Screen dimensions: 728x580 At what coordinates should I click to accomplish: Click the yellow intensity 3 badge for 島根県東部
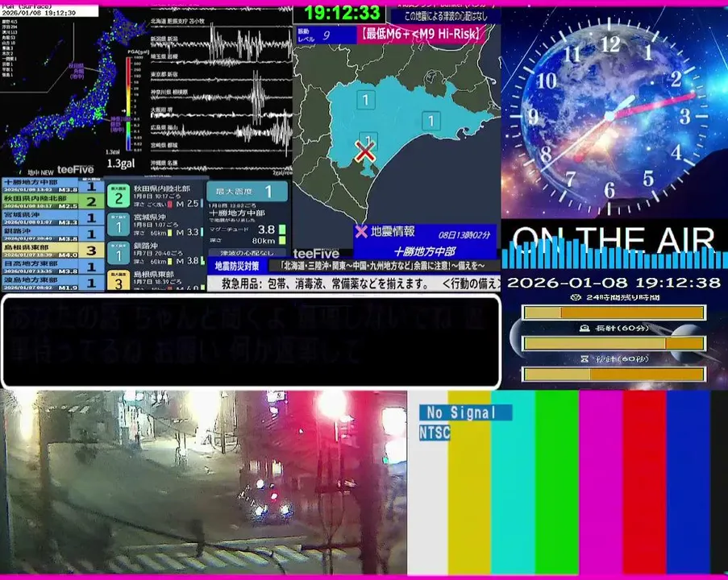(119, 281)
